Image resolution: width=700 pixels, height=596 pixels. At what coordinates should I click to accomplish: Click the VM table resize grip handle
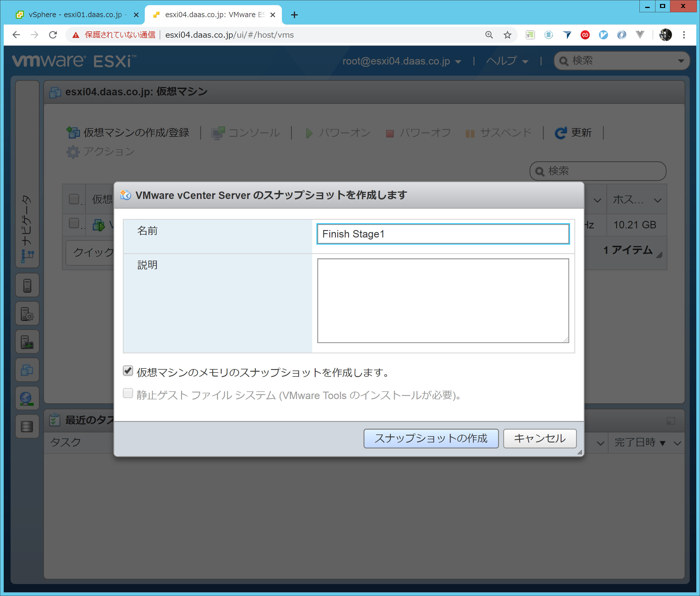[x=659, y=256]
